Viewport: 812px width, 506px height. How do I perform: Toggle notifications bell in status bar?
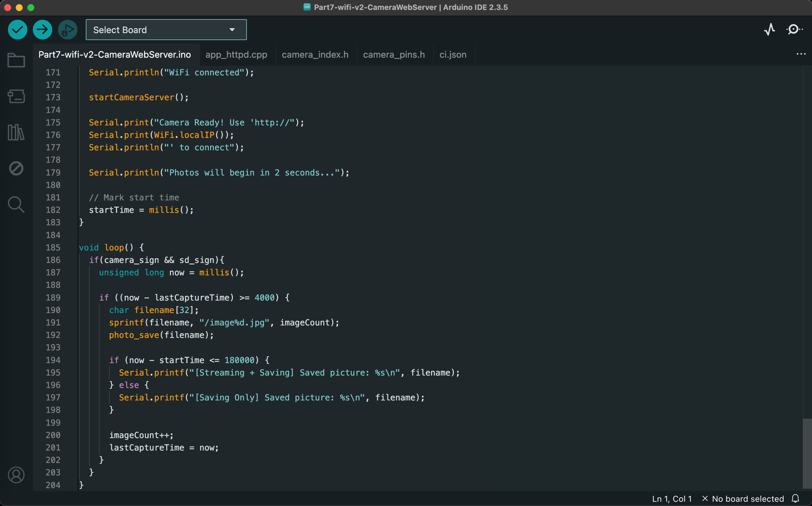[x=796, y=499]
